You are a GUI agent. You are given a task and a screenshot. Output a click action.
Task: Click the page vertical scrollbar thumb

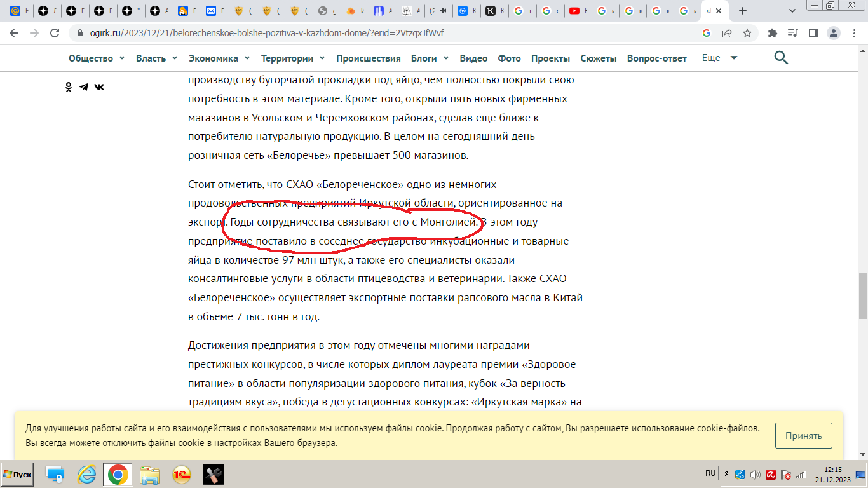[x=862, y=295]
